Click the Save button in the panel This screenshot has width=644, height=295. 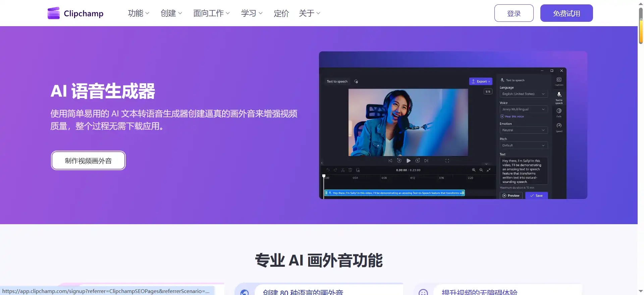(536, 195)
